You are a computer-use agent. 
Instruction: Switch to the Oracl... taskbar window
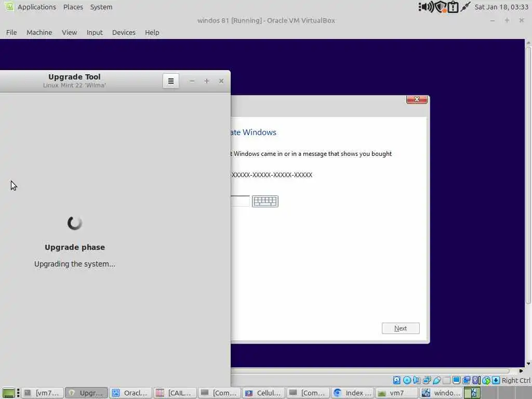(130, 393)
